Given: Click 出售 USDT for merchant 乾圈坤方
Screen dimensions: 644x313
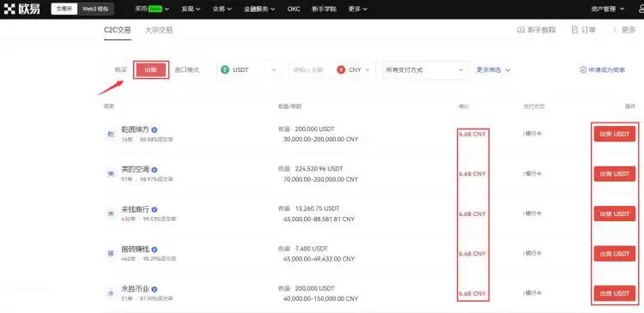Looking at the screenshot, I should (x=615, y=134).
